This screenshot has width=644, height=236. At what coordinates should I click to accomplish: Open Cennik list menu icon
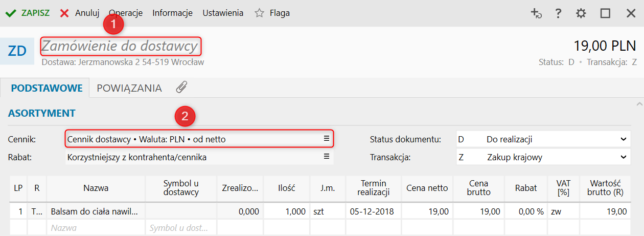[327, 139]
